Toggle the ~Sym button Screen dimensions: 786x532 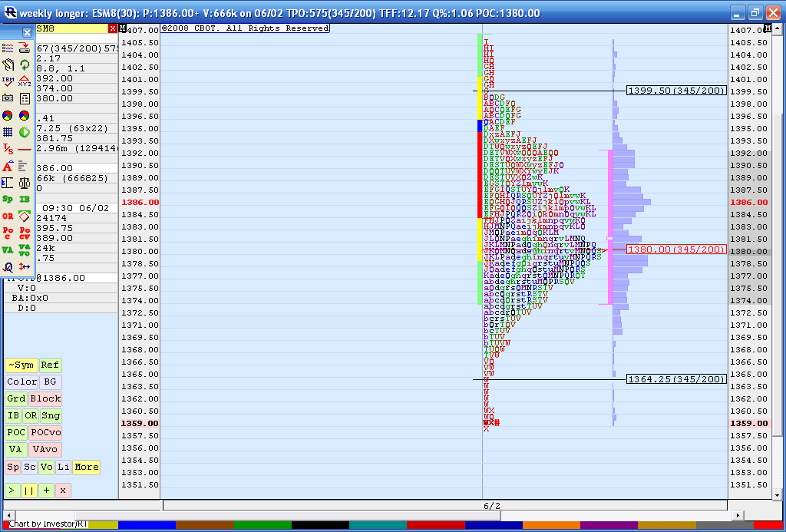(20, 365)
